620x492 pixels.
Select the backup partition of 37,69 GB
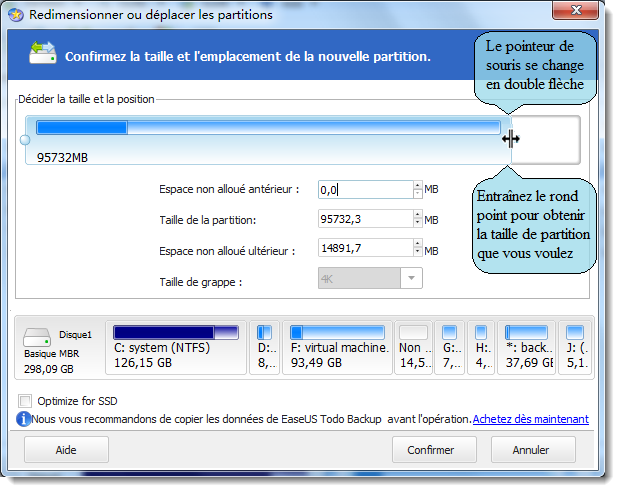[527, 347]
